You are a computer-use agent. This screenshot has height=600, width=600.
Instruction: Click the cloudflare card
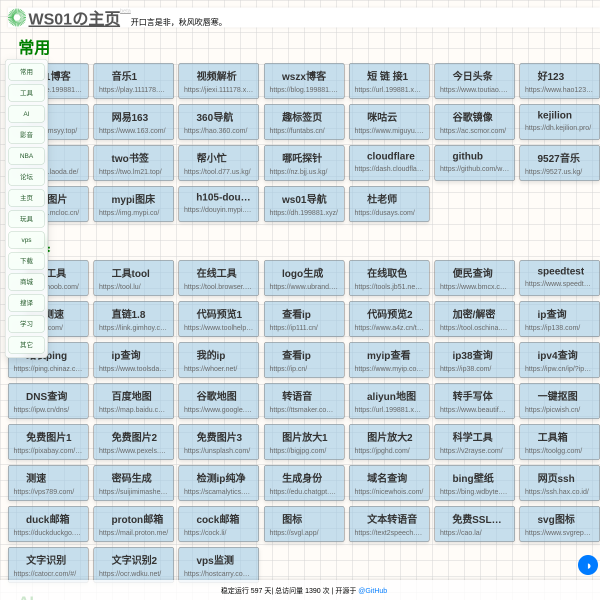pos(389,163)
